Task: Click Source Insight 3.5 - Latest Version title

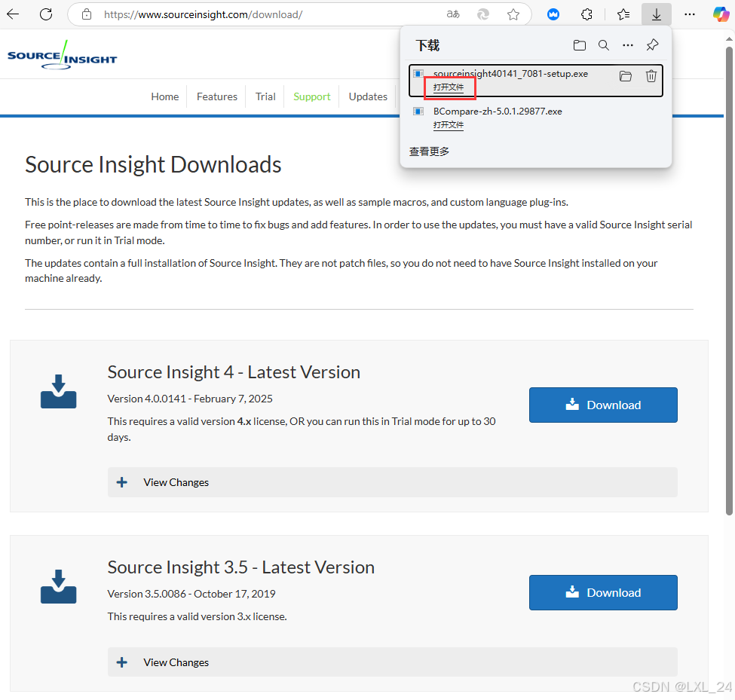Action: (x=241, y=567)
